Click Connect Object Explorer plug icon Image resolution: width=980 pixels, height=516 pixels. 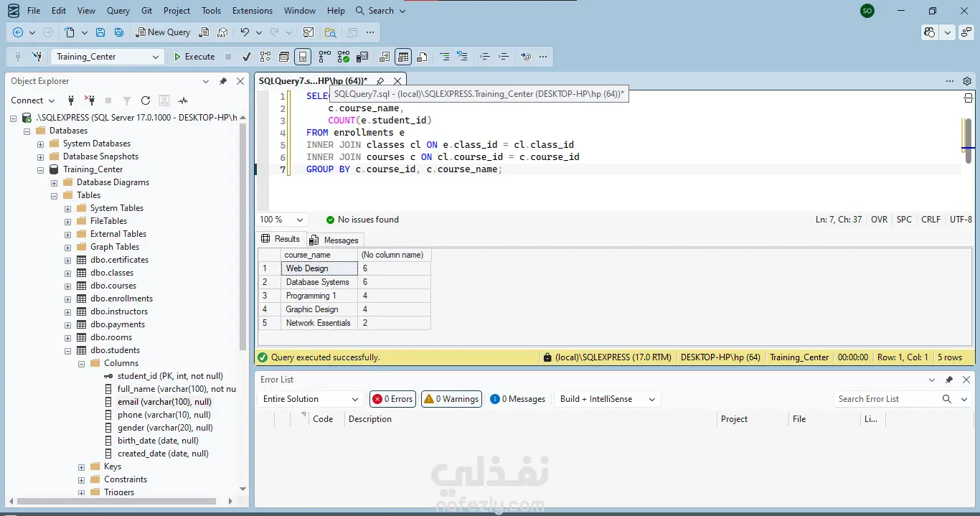(71, 100)
